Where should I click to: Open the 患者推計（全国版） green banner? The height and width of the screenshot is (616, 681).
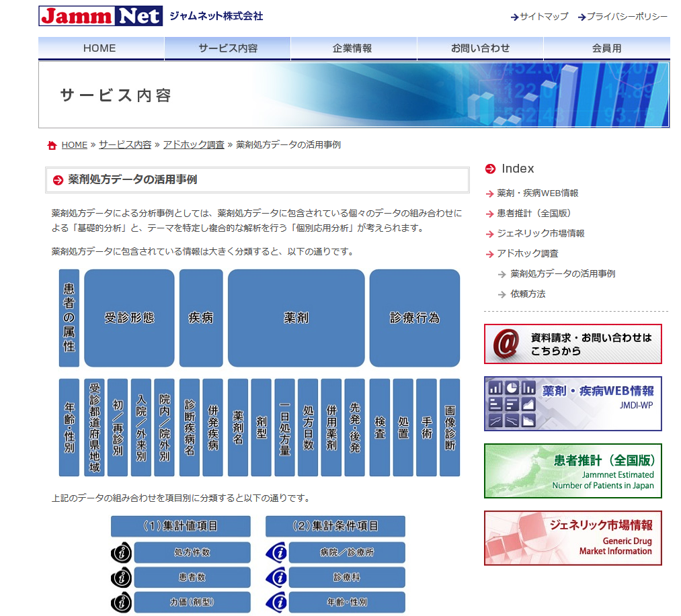pos(573,471)
